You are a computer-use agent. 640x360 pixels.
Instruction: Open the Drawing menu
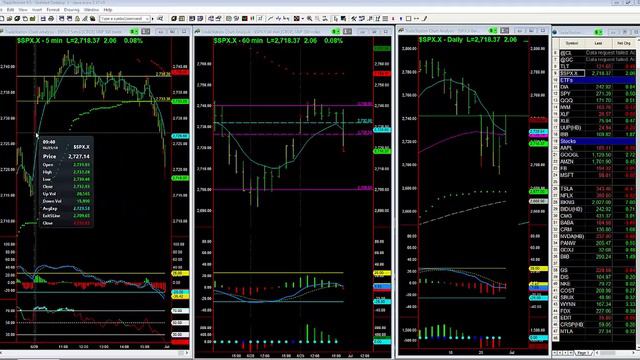71,9
